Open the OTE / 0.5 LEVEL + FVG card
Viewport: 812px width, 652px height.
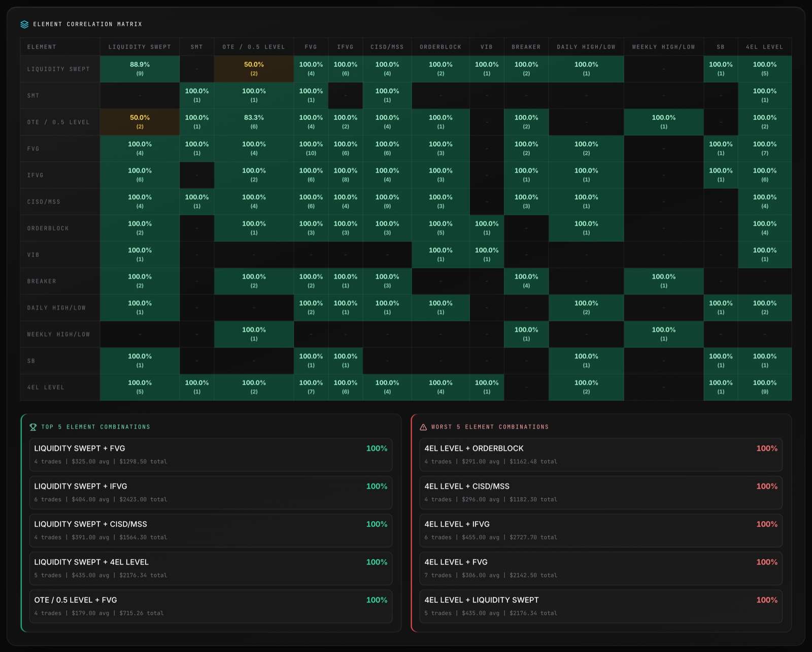tap(211, 606)
